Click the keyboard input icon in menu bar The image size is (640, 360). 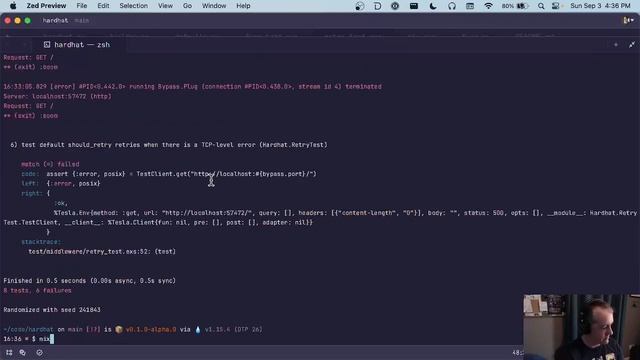470,6
